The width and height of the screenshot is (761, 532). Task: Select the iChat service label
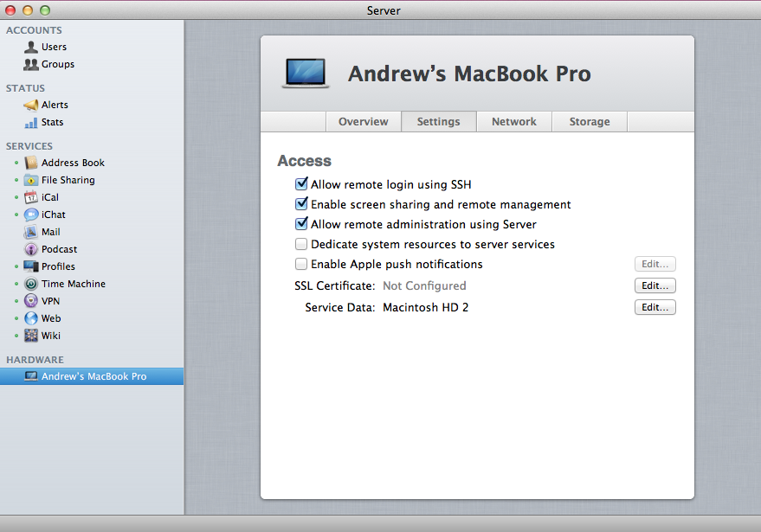tap(54, 215)
